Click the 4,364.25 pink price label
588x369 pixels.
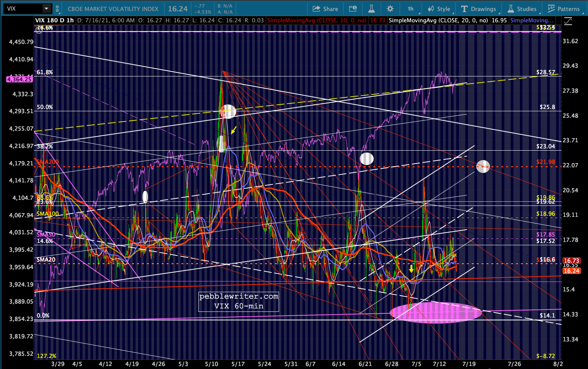click(19, 79)
